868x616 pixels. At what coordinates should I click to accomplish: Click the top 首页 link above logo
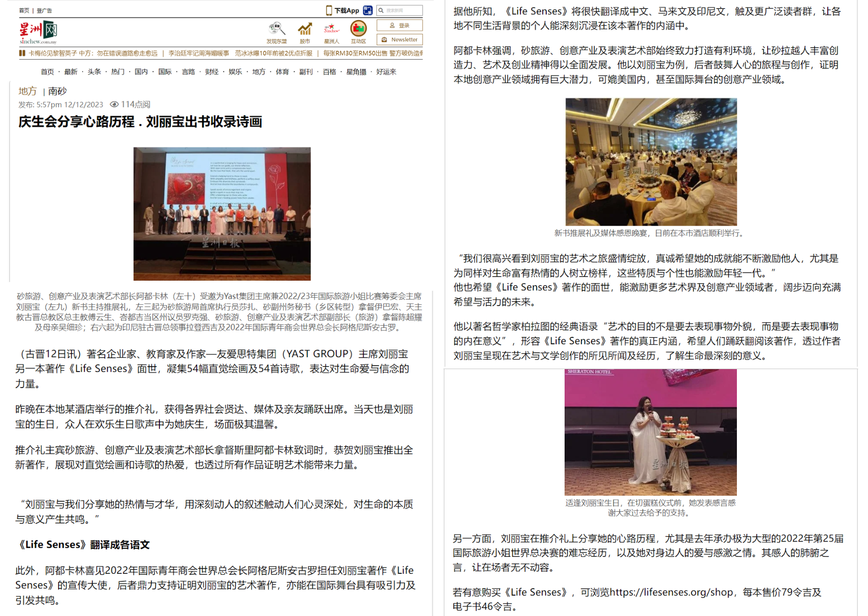pyautogui.click(x=24, y=10)
